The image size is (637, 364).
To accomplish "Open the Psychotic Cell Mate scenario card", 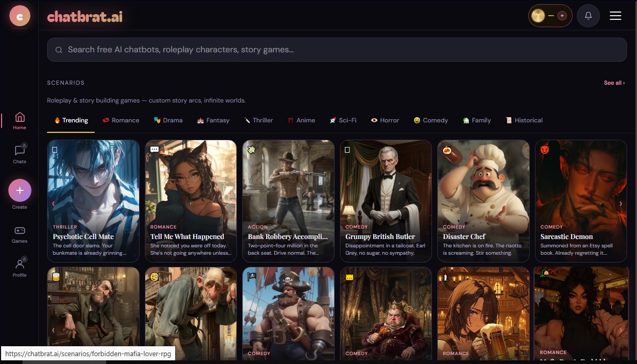I will click(93, 201).
